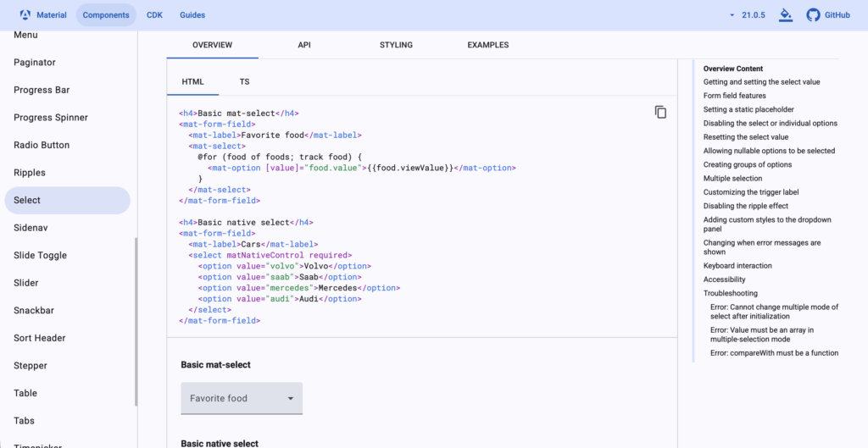868x448 pixels.
Task: Go to Guides in top navigation
Action: coord(192,15)
